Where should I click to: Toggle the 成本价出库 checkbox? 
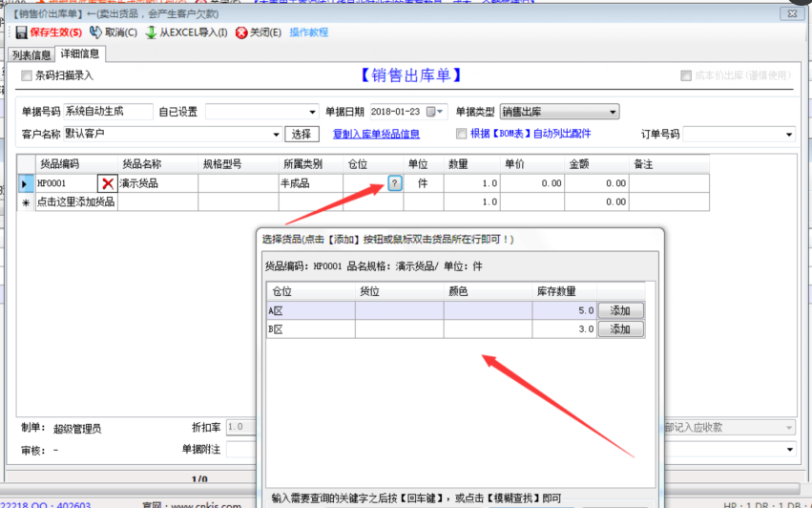[686, 75]
